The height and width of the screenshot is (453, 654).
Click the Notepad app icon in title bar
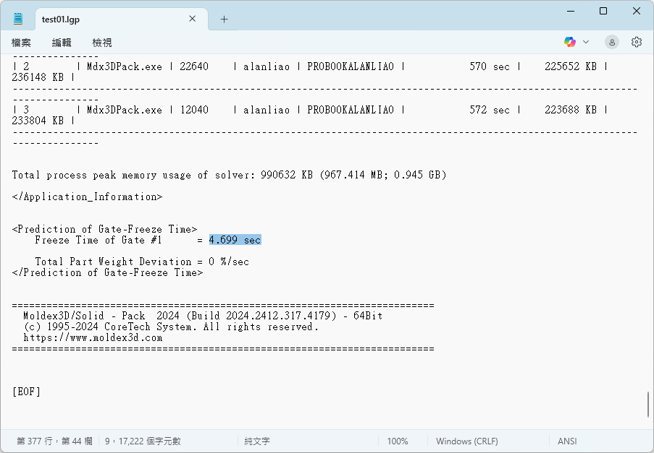[18, 19]
